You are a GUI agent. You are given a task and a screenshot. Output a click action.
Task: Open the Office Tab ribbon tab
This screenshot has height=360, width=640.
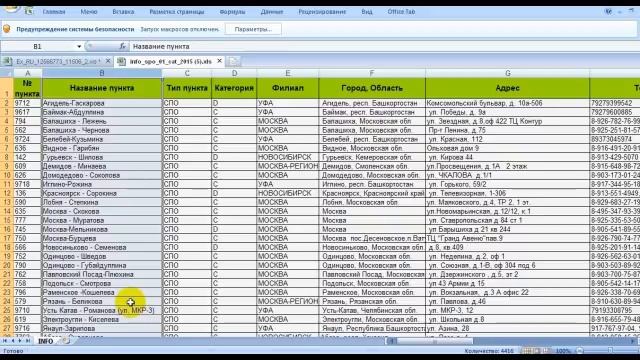[401, 12]
